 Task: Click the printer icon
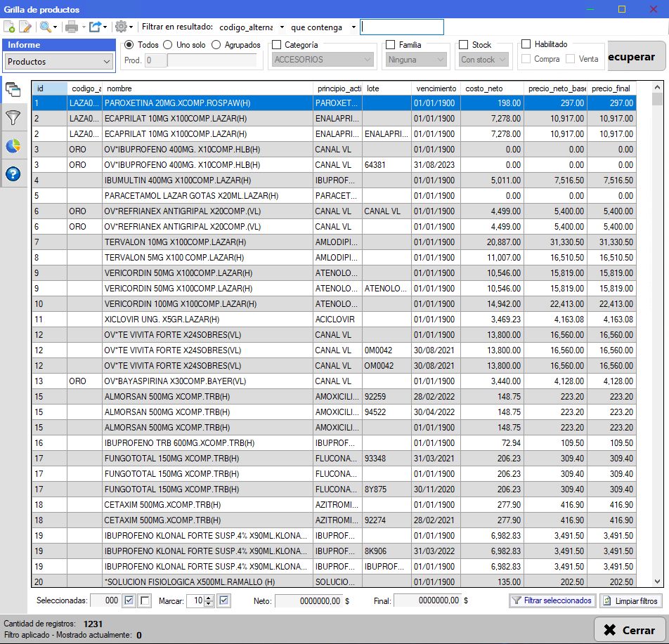click(x=71, y=27)
